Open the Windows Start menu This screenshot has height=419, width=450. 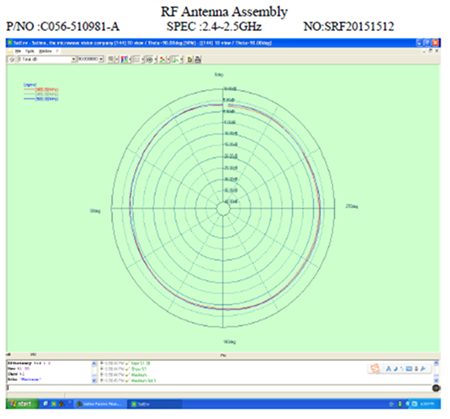pyautogui.click(x=22, y=404)
